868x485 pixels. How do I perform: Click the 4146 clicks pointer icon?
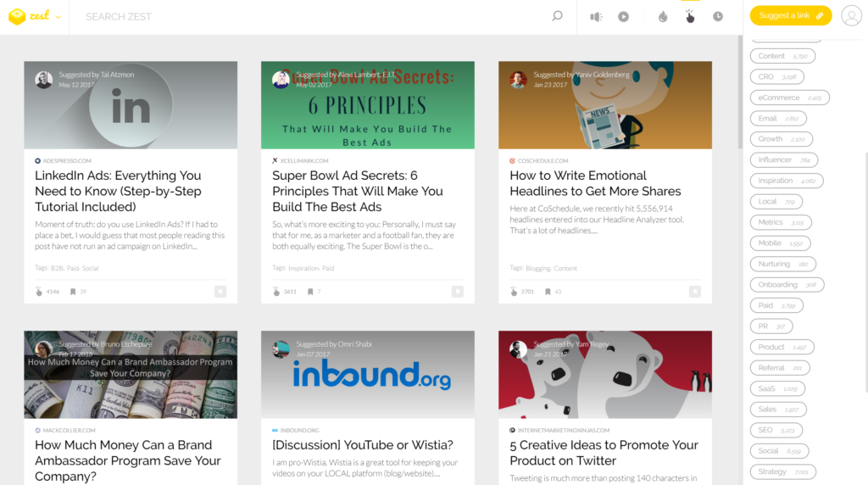(x=39, y=291)
